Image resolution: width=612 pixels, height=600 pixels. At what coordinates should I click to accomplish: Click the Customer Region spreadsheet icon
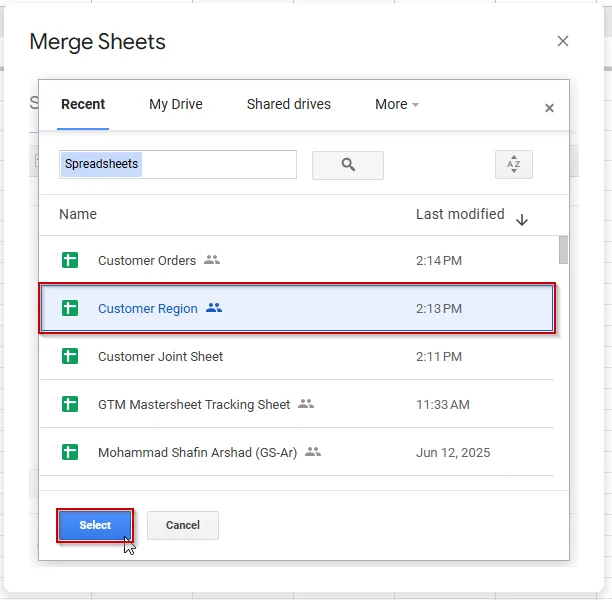click(x=70, y=308)
